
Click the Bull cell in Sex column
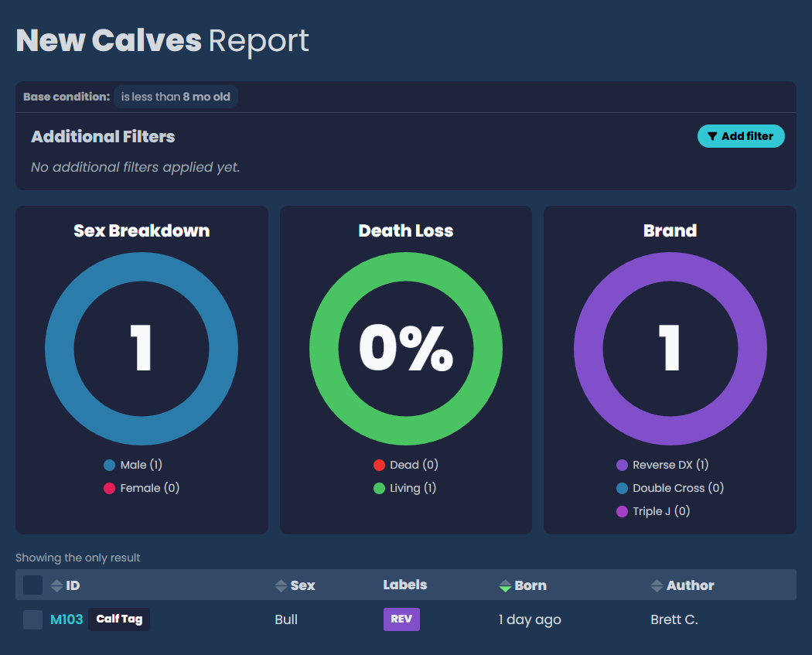pos(286,619)
